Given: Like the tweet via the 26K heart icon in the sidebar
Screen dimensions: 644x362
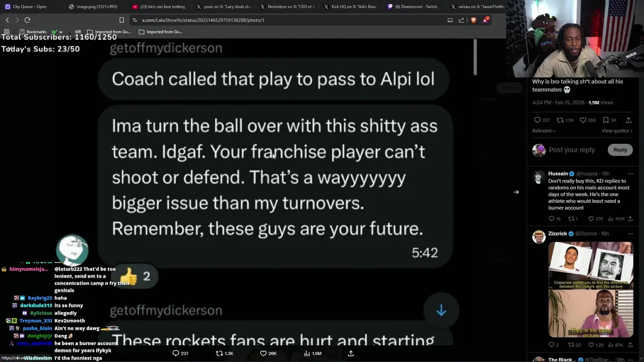Looking at the screenshot, I should [x=583, y=120].
